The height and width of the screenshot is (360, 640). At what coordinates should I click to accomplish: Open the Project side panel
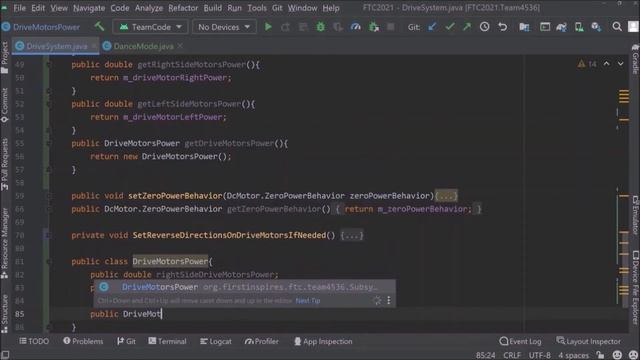[4, 58]
